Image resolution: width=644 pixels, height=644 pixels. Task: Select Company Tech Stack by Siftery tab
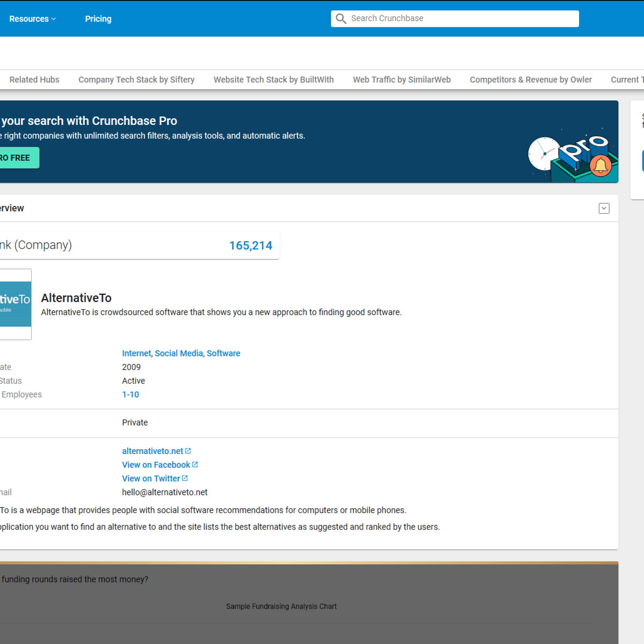pyautogui.click(x=136, y=79)
